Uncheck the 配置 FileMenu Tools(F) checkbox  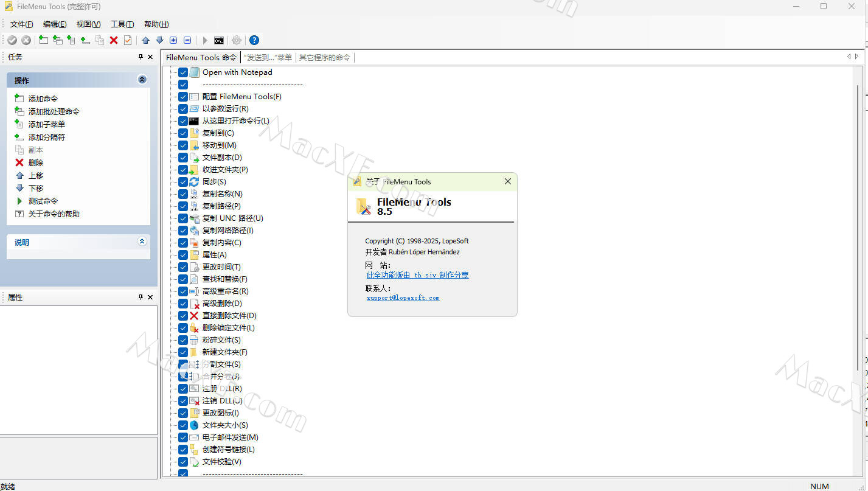tap(183, 97)
